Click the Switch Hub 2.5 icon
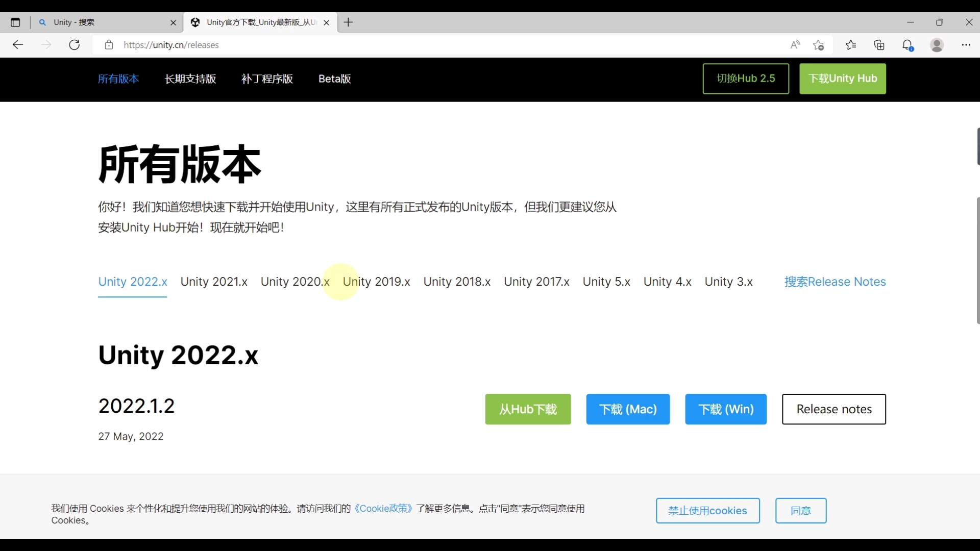The image size is (980, 551). pyautogui.click(x=746, y=79)
